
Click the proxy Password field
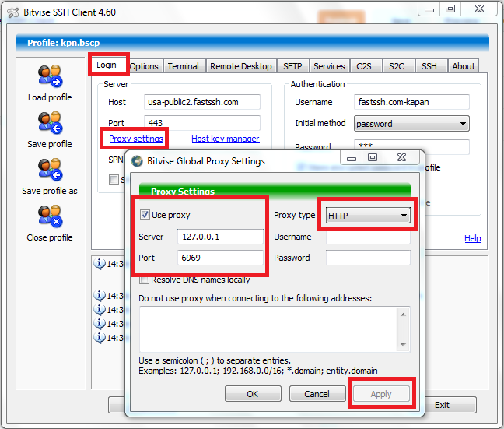[368, 258]
